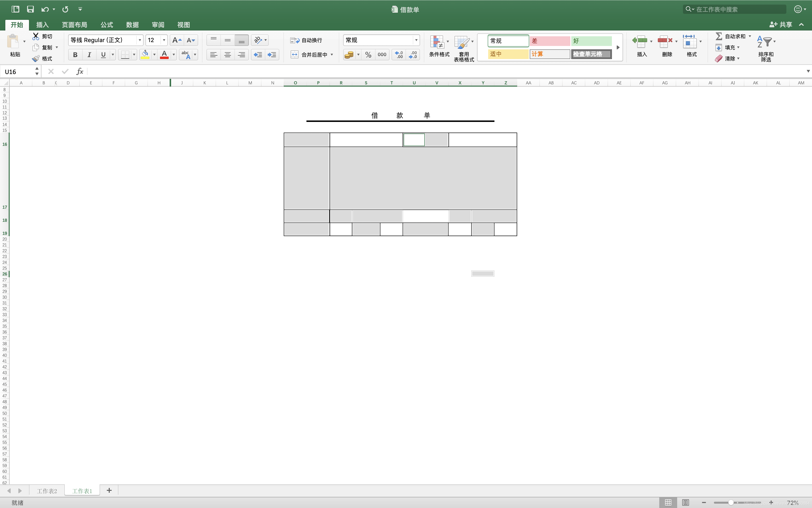This screenshot has height=508, width=812.
Task: Expand the fill color dropdown arrow
Action: coord(154,54)
